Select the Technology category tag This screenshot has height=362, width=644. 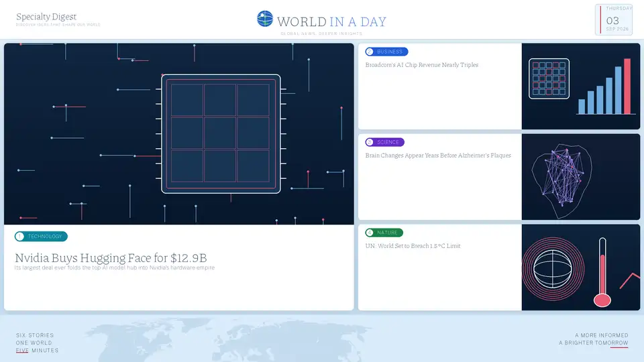[x=41, y=237]
